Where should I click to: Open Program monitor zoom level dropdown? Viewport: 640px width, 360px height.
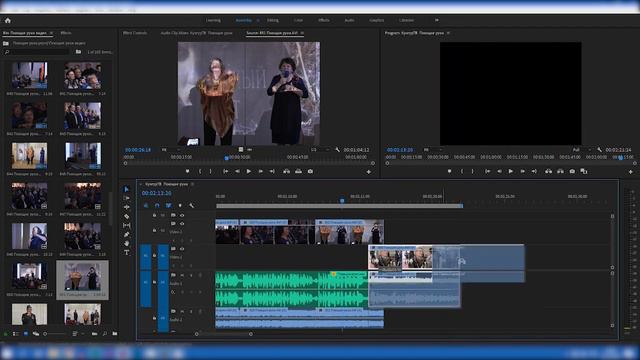click(x=432, y=150)
